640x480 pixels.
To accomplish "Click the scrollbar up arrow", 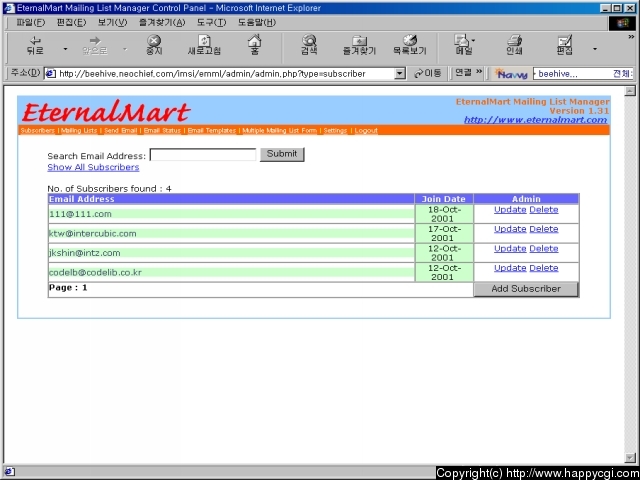I will click(x=630, y=91).
